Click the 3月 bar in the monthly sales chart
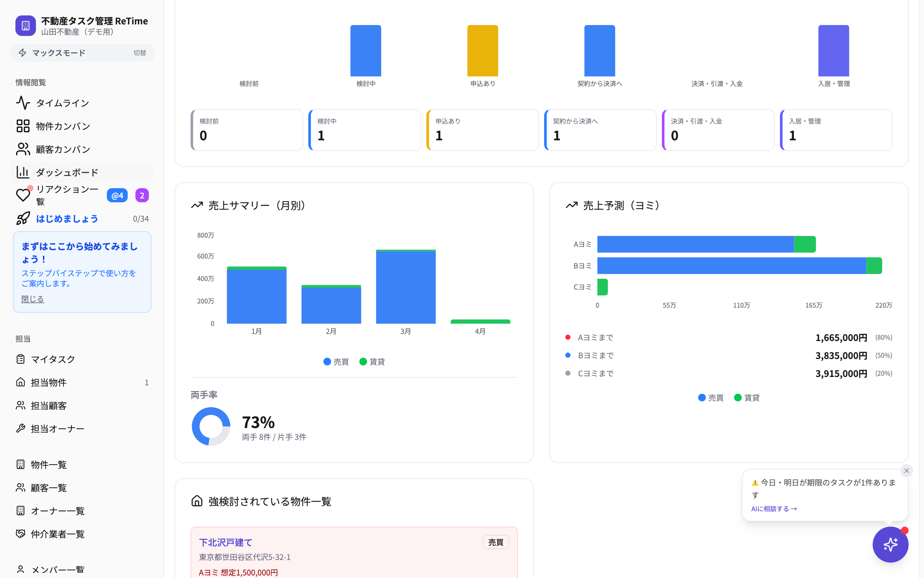Image resolution: width=924 pixels, height=578 pixels. [406, 287]
